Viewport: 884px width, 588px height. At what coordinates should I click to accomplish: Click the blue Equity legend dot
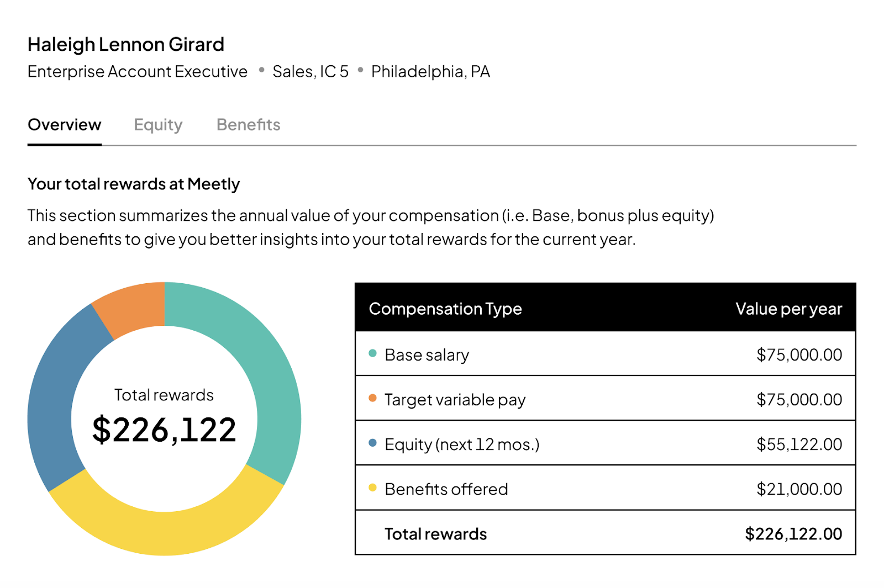point(373,443)
